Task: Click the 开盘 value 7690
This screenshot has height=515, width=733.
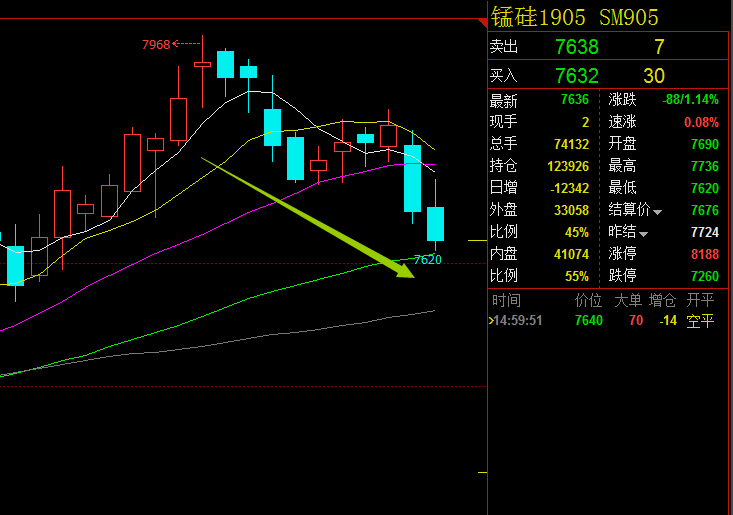Action: click(x=704, y=144)
